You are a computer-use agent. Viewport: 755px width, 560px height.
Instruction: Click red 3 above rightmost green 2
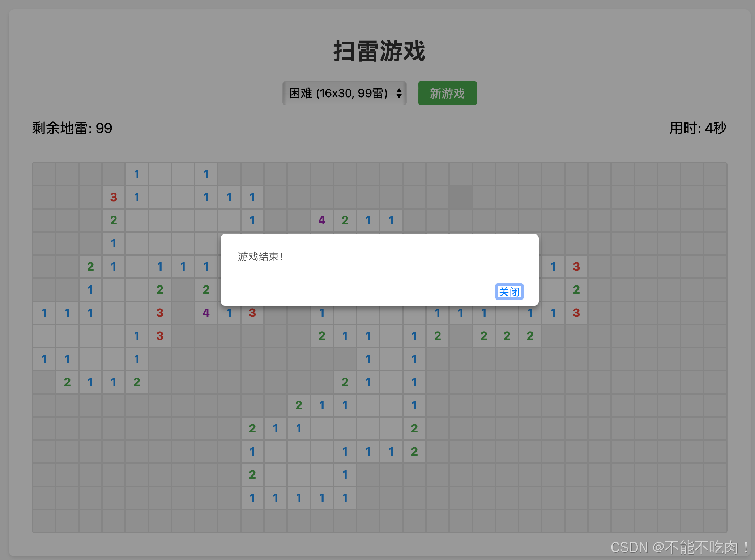pyautogui.click(x=576, y=267)
